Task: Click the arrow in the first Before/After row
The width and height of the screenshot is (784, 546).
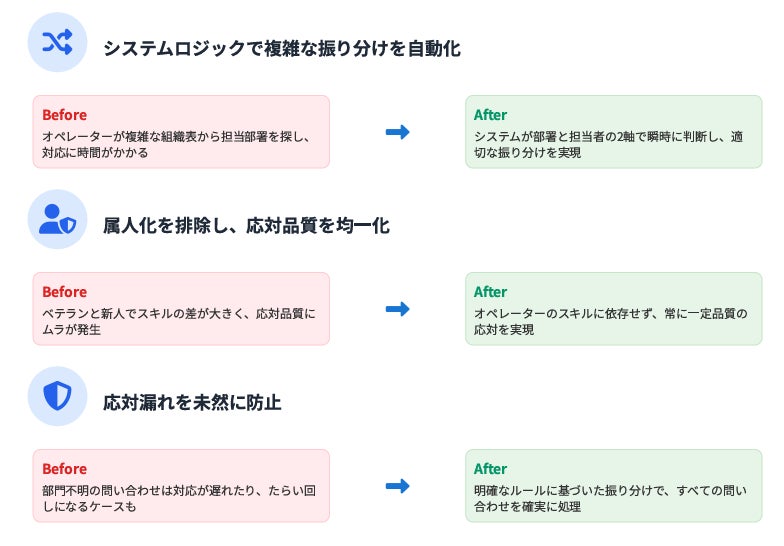Action: [398, 132]
